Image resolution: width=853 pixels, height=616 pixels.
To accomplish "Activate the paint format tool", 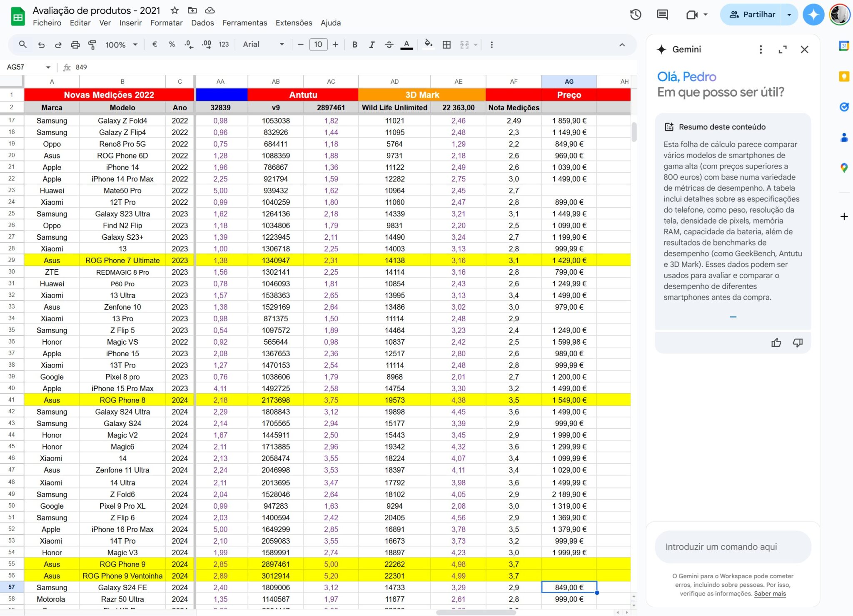I will coord(92,45).
